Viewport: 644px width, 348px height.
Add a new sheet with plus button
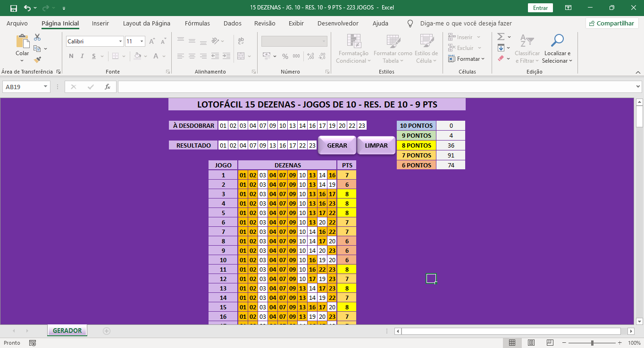point(107,331)
